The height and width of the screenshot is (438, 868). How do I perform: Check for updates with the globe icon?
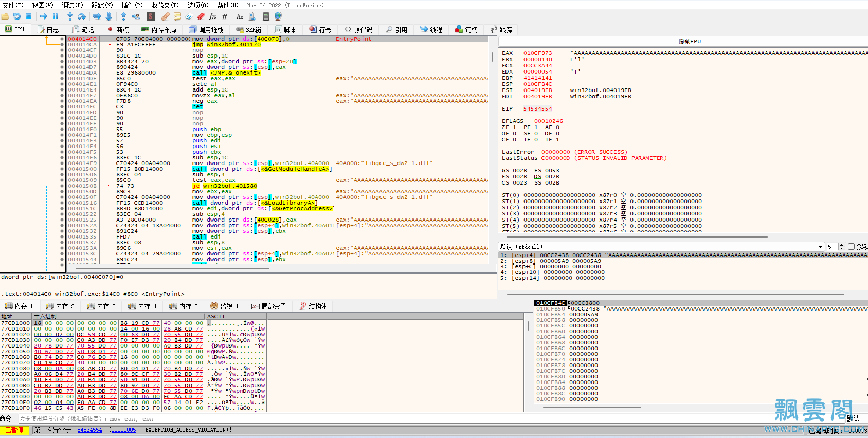tap(278, 16)
